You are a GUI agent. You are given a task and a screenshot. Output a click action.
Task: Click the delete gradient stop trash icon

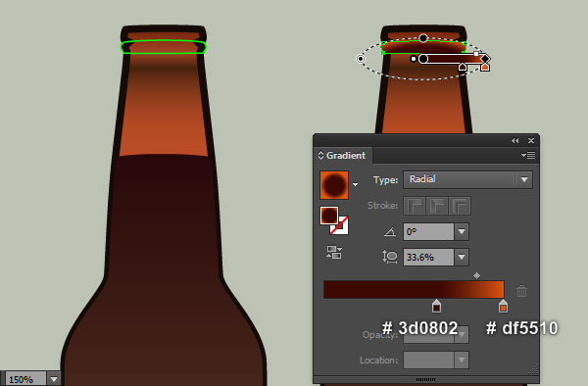[521, 291]
